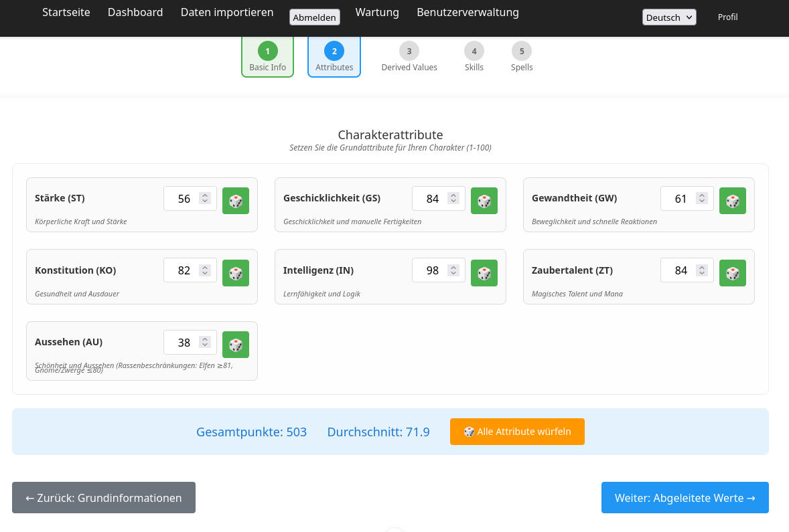Adjust the Stärke value spinner arrows
789x532 pixels.
(206, 199)
